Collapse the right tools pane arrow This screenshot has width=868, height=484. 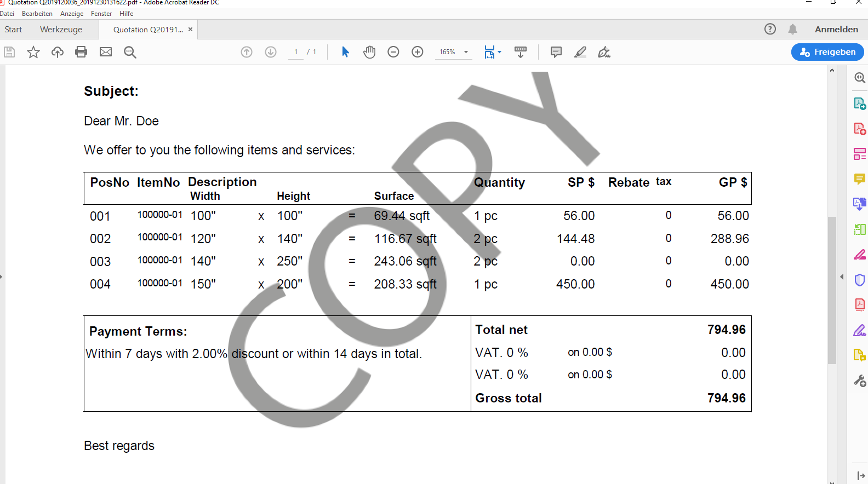[842, 277]
